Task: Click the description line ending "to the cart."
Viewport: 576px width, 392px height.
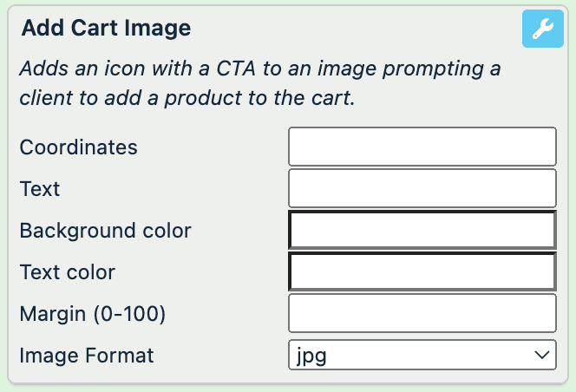Action: 187,98
